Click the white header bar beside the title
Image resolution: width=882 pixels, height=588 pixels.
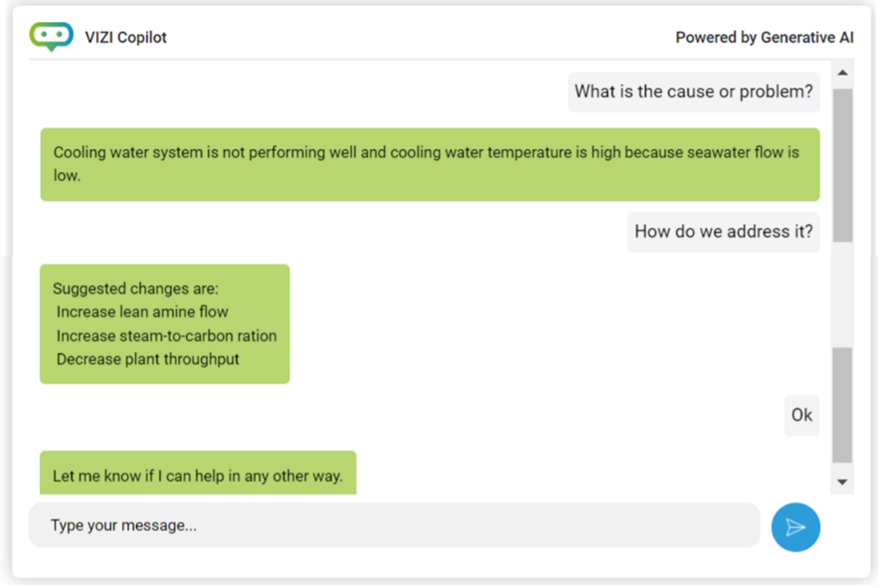coord(417,38)
